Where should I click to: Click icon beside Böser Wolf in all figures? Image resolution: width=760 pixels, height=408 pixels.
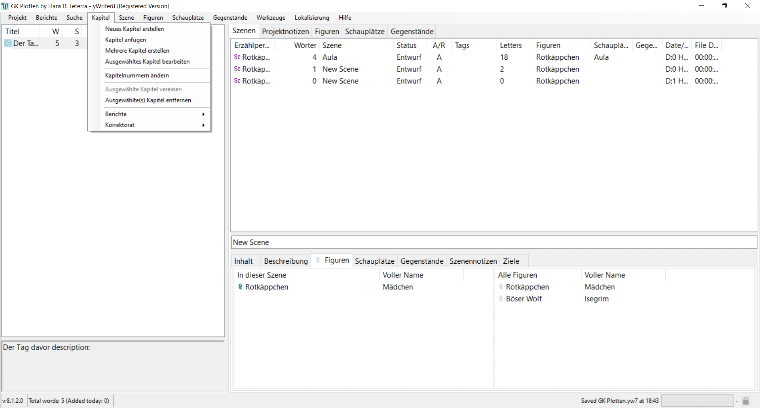pos(501,299)
